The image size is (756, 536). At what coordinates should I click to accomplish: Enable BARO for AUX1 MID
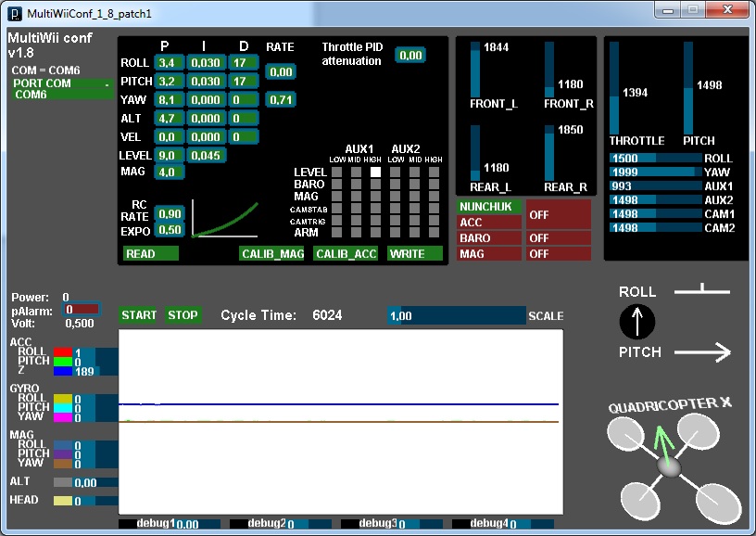(356, 185)
